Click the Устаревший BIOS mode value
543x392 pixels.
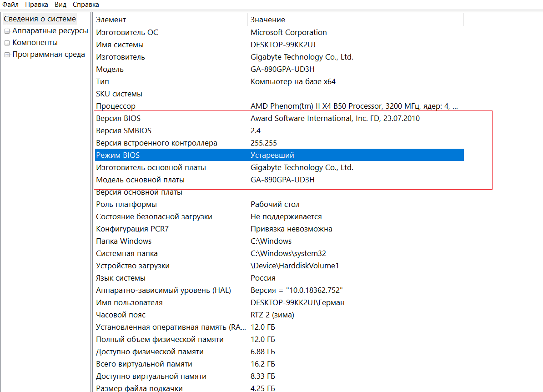[272, 155]
